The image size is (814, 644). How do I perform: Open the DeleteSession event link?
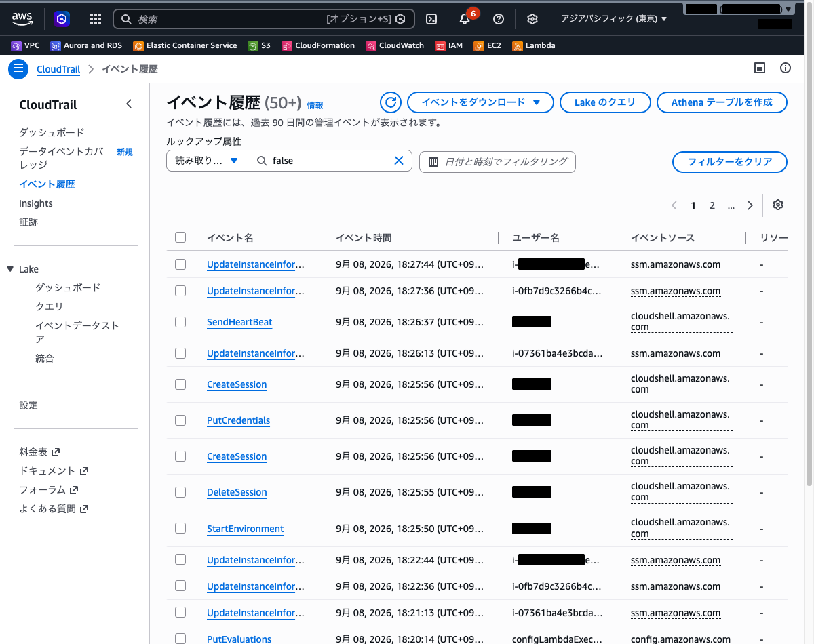coord(237,492)
